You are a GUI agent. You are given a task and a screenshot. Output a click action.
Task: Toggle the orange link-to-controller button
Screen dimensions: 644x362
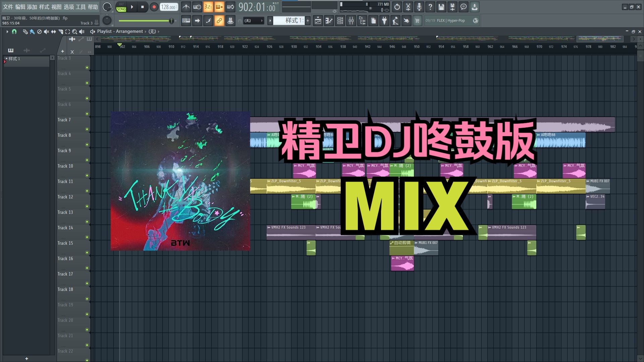pyautogui.click(x=219, y=21)
